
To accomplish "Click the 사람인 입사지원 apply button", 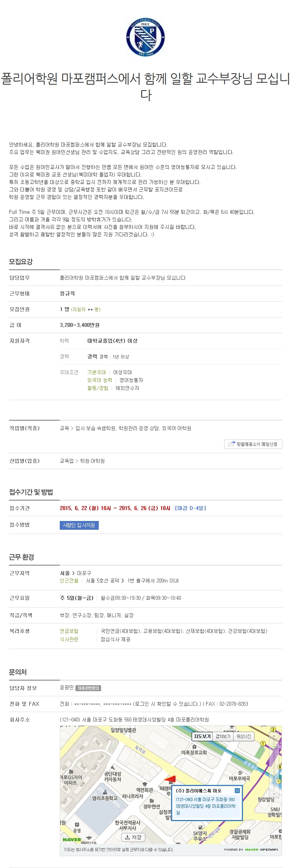I will (x=79, y=525).
